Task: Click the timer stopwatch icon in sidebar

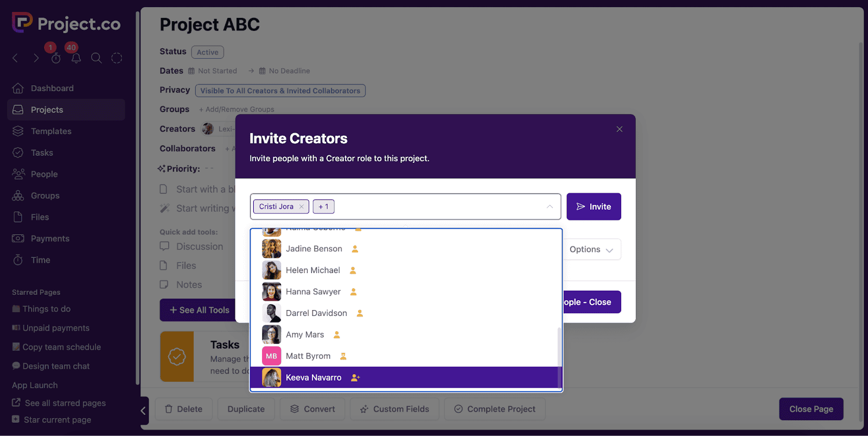Action: point(56,58)
